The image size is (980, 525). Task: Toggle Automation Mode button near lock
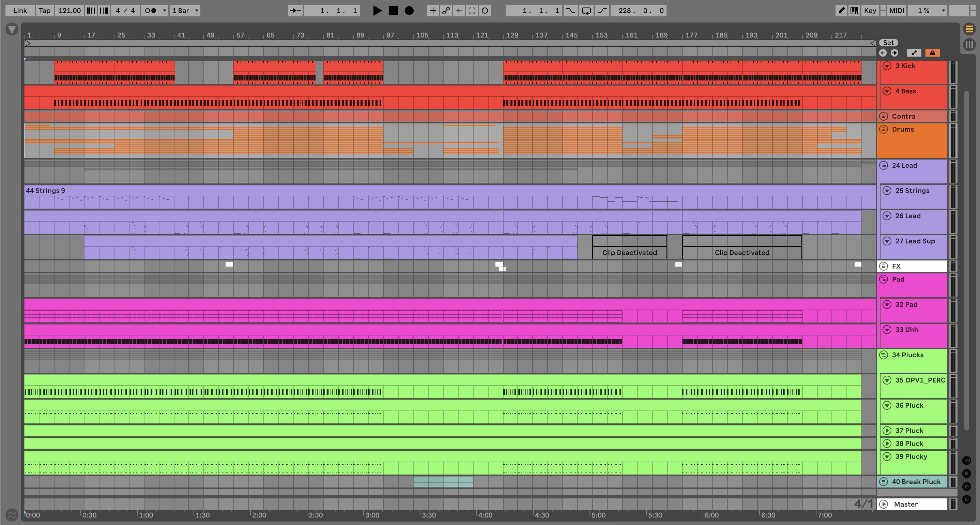[x=914, y=53]
